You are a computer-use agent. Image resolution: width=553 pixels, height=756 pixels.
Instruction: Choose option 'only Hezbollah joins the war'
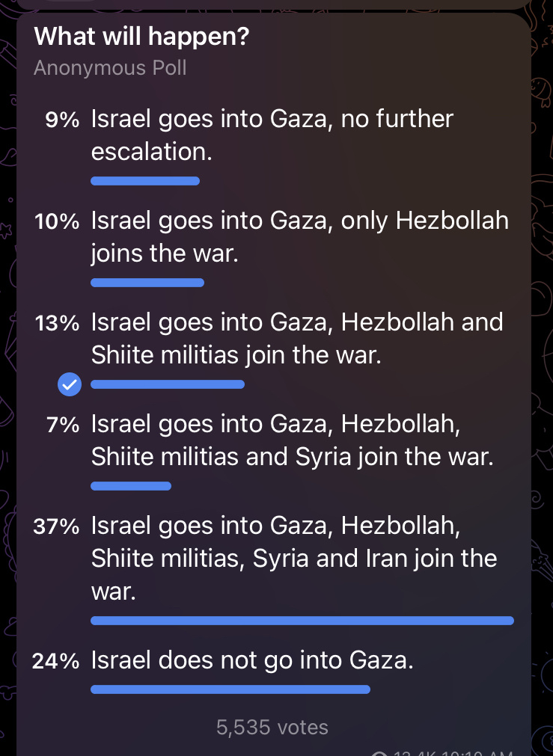click(299, 237)
